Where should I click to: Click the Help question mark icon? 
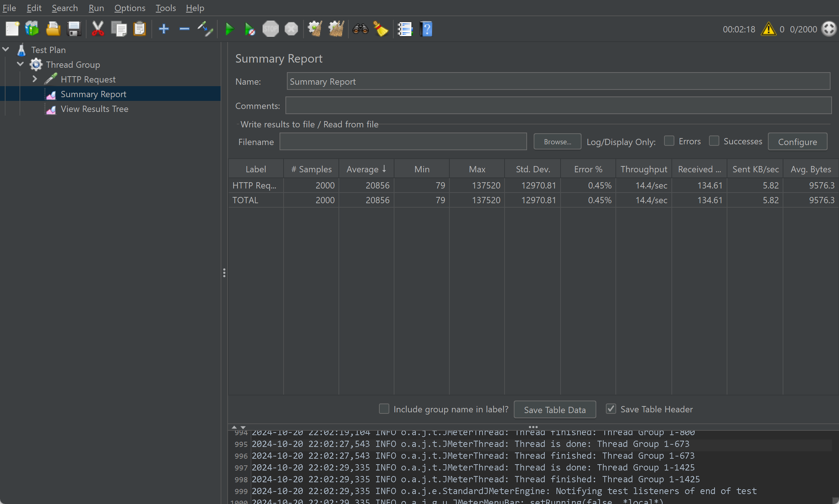pos(426,29)
